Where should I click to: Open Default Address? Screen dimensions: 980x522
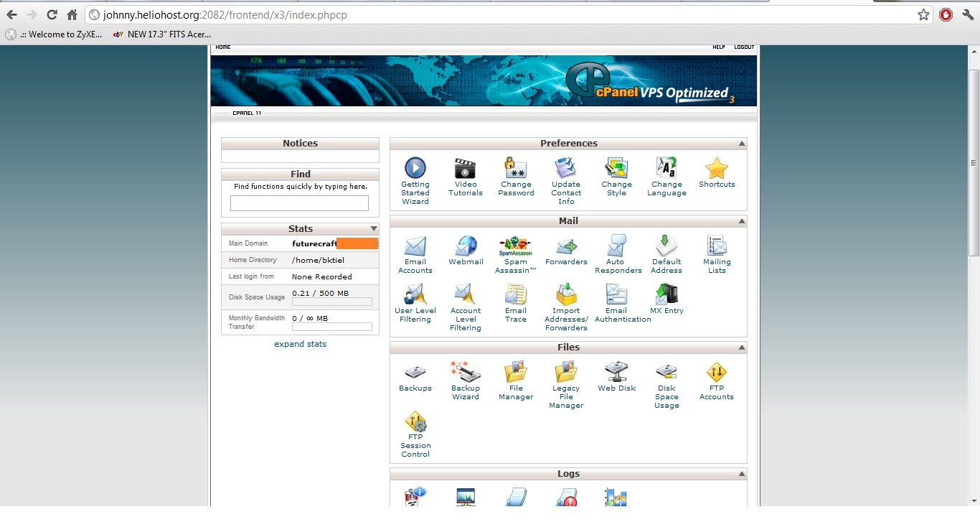click(666, 255)
